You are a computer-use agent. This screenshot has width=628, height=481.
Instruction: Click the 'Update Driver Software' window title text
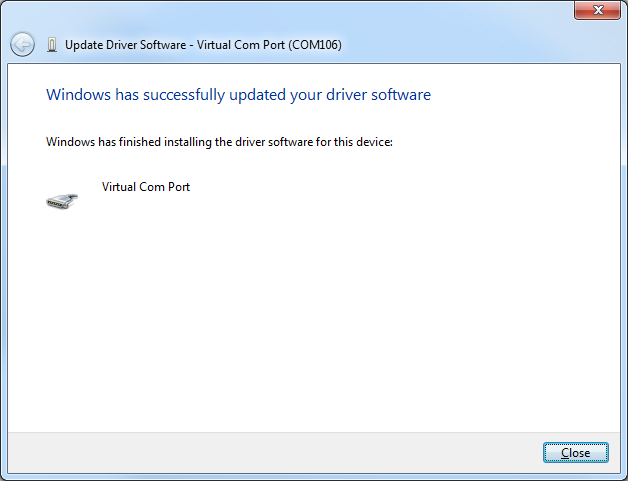click(x=203, y=45)
